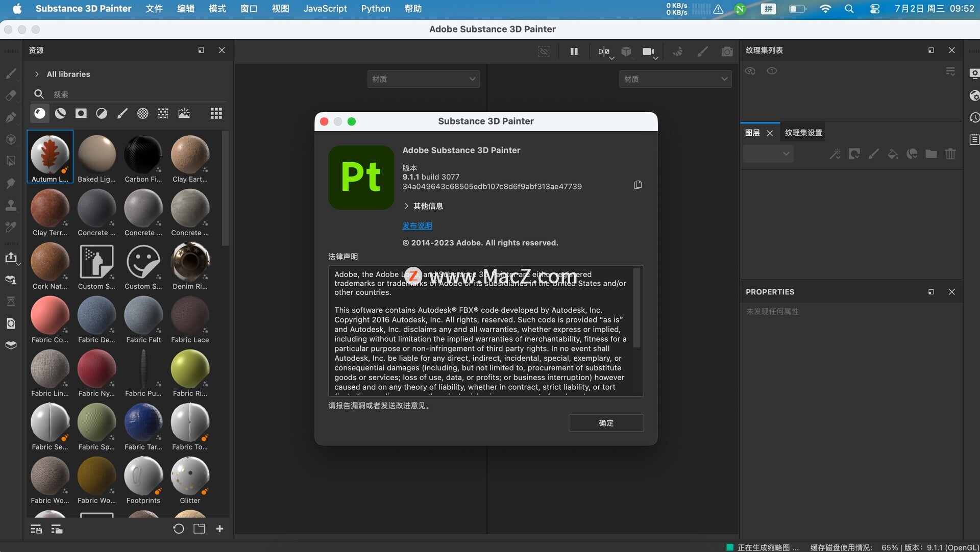The width and height of the screenshot is (980, 552).
Task: Open the 模式 menu
Action: [217, 9]
